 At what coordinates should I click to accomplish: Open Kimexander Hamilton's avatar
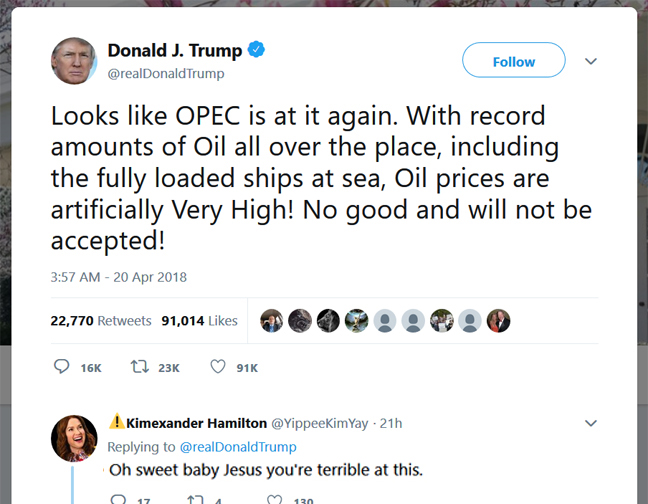(x=74, y=437)
